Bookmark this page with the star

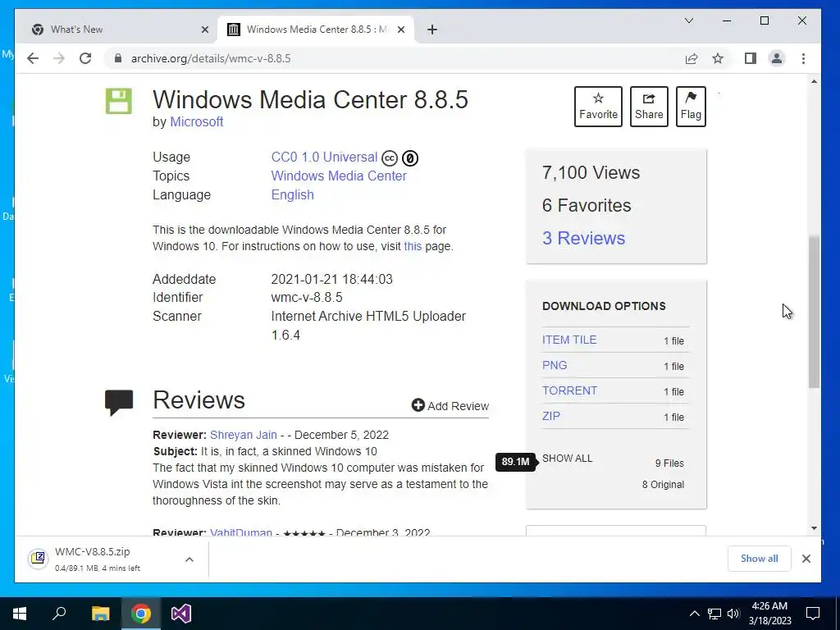(718, 58)
